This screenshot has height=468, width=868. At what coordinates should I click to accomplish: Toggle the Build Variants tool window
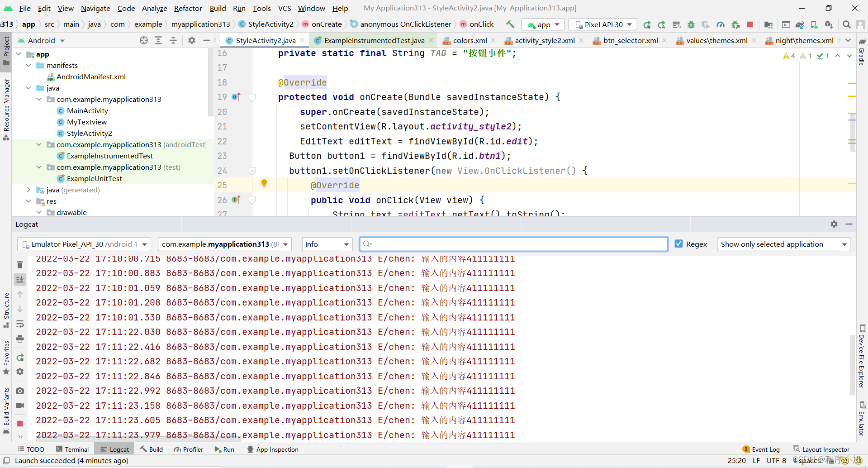click(6, 411)
